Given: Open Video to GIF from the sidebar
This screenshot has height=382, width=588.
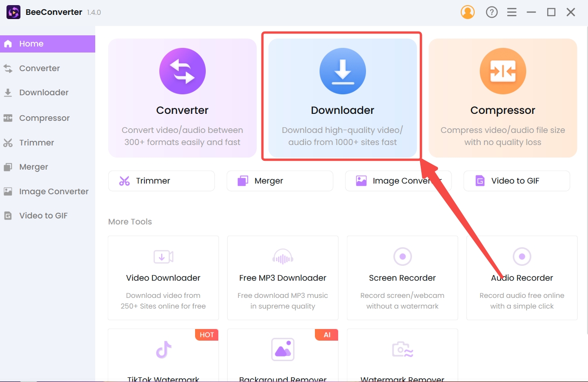Looking at the screenshot, I should (47, 216).
